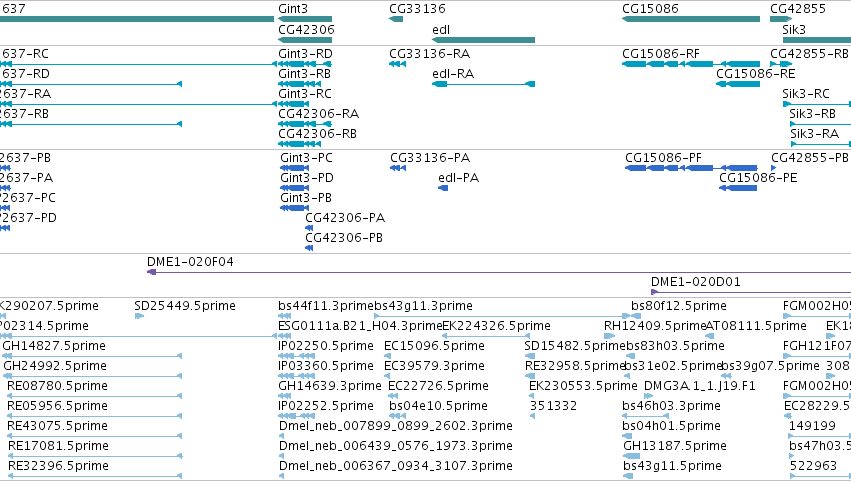
Task: Click EST bs44f11.3prime
Action: [x=326, y=306]
